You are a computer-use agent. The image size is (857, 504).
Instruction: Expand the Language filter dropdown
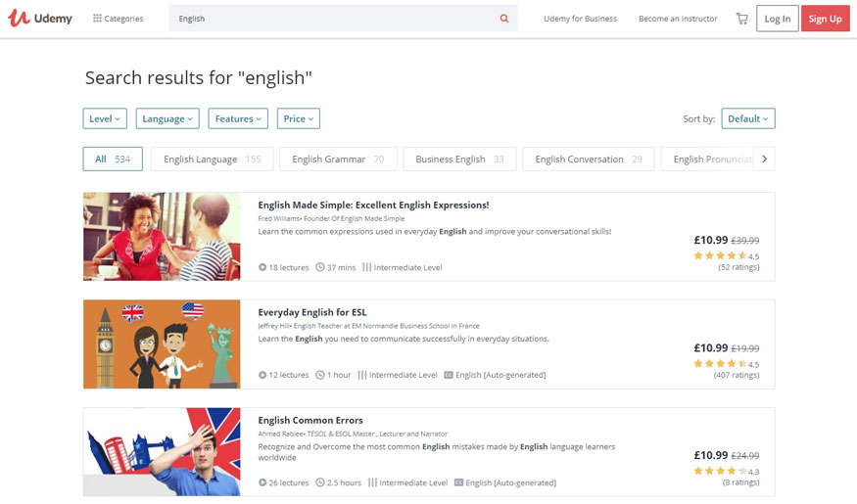click(x=167, y=118)
